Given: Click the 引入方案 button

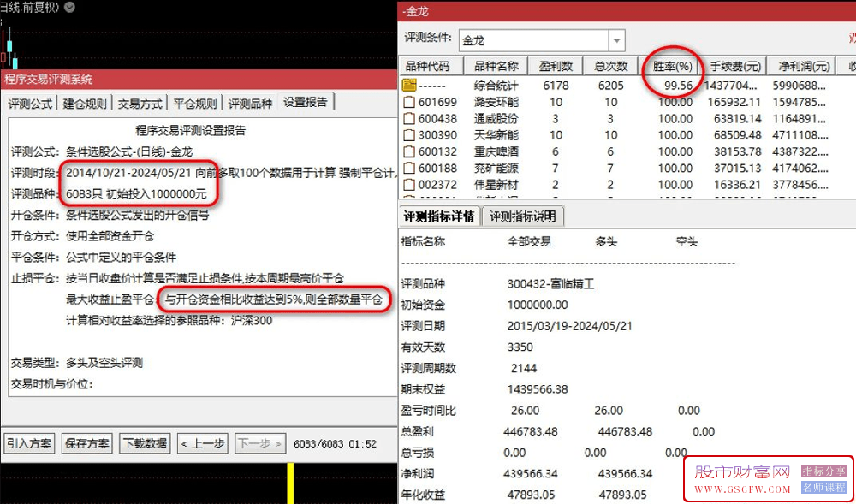Looking at the screenshot, I should 29,443.
